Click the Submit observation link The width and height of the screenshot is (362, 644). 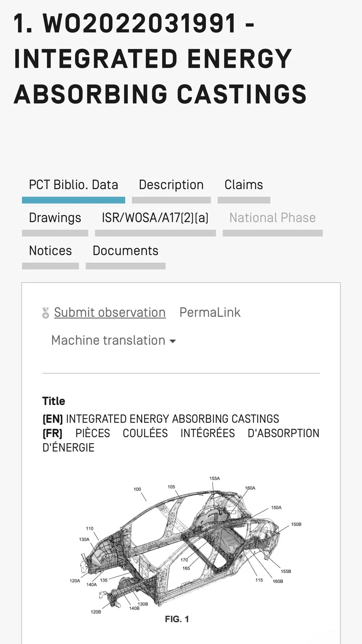pos(110,312)
